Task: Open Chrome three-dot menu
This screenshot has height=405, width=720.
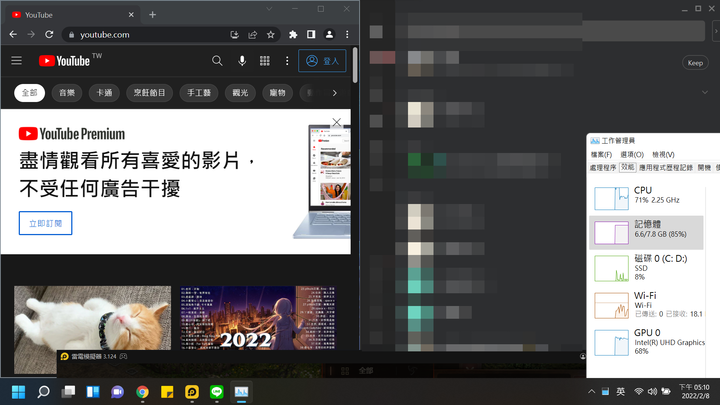Action: [x=347, y=34]
